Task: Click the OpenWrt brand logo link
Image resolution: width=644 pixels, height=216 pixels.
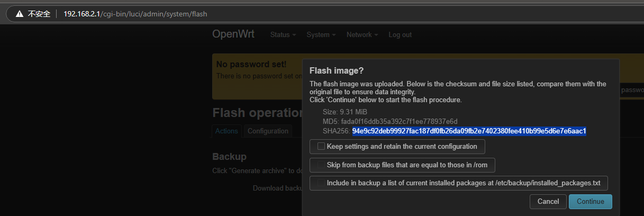Action: click(x=233, y=34)
